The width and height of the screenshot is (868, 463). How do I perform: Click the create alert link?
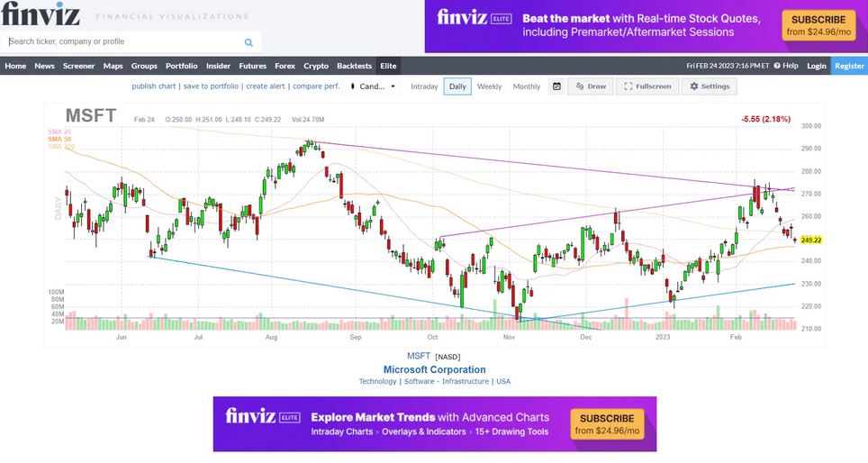click(265, 86)
